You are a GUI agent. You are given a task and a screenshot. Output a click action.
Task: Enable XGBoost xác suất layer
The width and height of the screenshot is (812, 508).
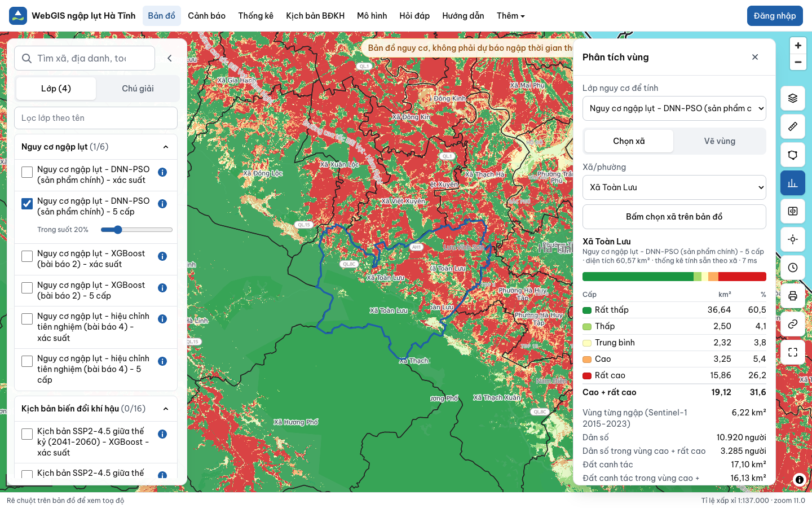(x=27, y=256)
